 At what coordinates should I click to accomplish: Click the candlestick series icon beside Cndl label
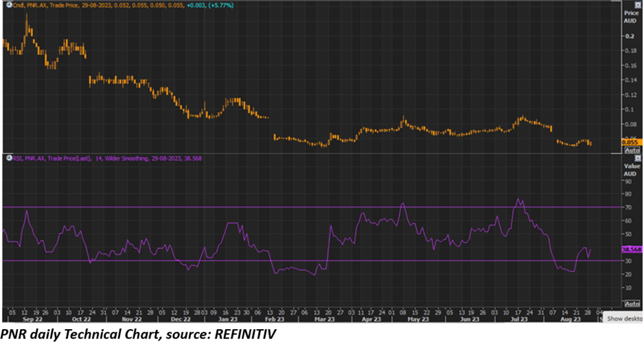9,4
